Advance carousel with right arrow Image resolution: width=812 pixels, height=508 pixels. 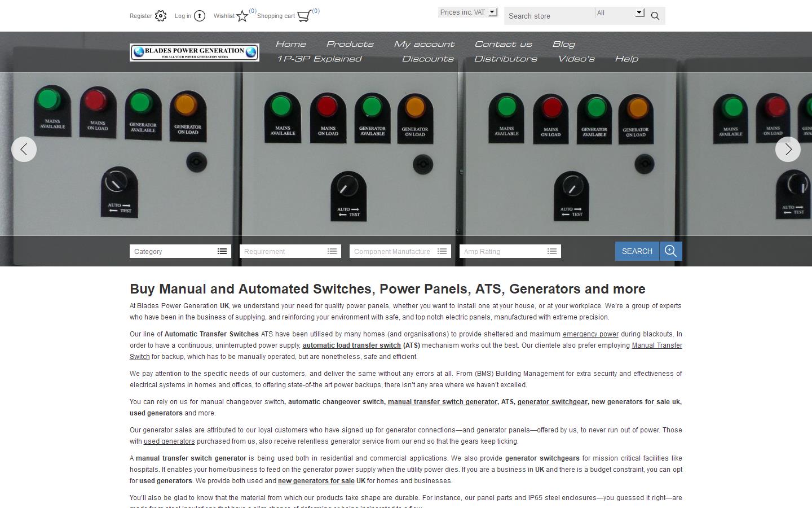787,149
